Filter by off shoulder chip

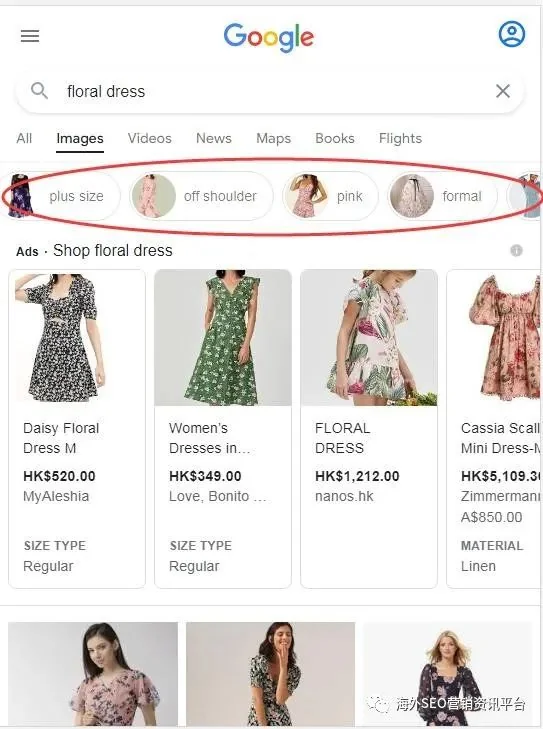tap(201, 196)
